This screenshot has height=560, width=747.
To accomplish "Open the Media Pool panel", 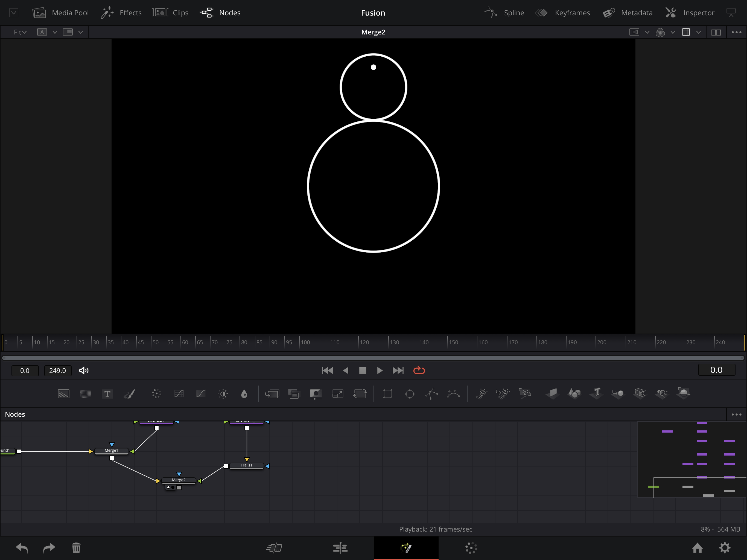I will tap(61, 13).
